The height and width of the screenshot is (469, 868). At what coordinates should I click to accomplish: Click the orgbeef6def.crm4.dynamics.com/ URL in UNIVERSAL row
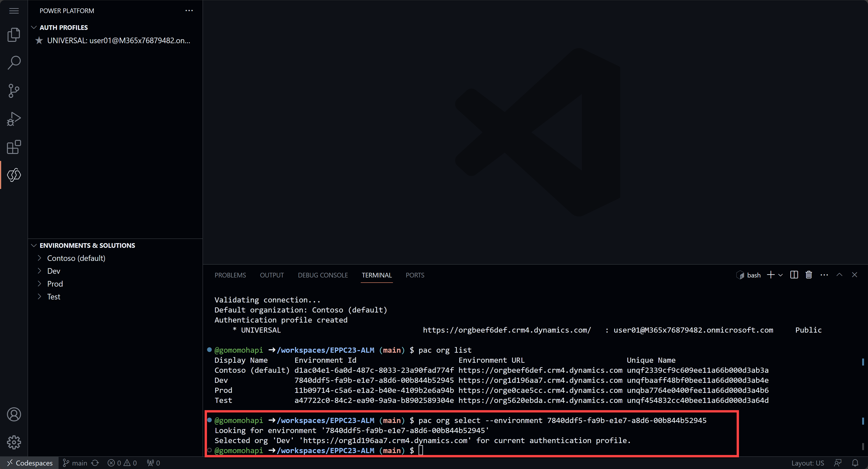tap(507, 330)
